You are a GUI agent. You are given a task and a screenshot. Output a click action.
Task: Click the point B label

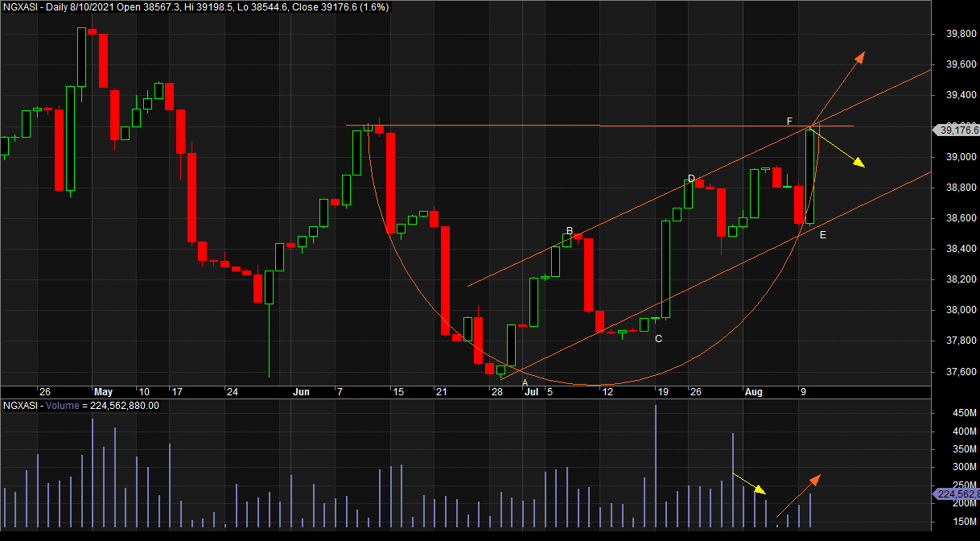point(570,231)
